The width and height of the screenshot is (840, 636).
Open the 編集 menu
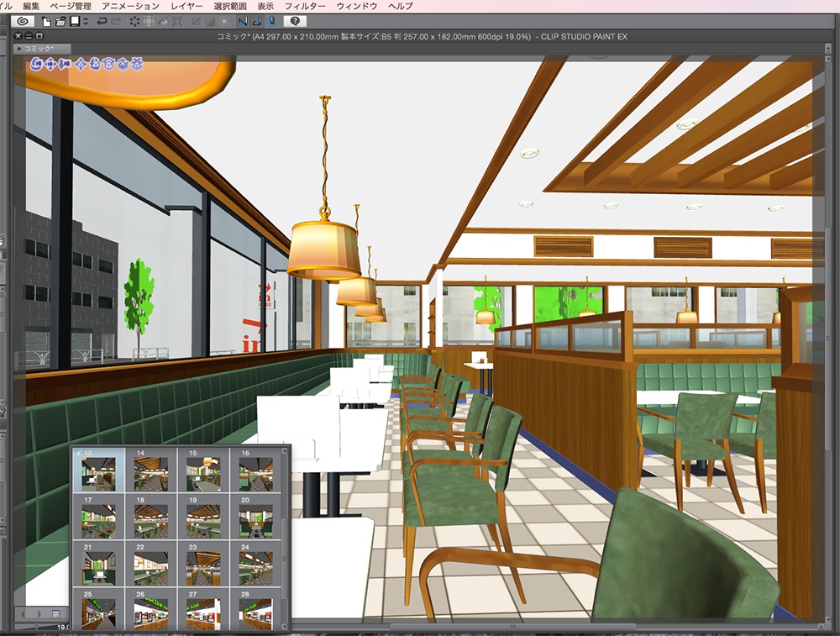(31, 7)
